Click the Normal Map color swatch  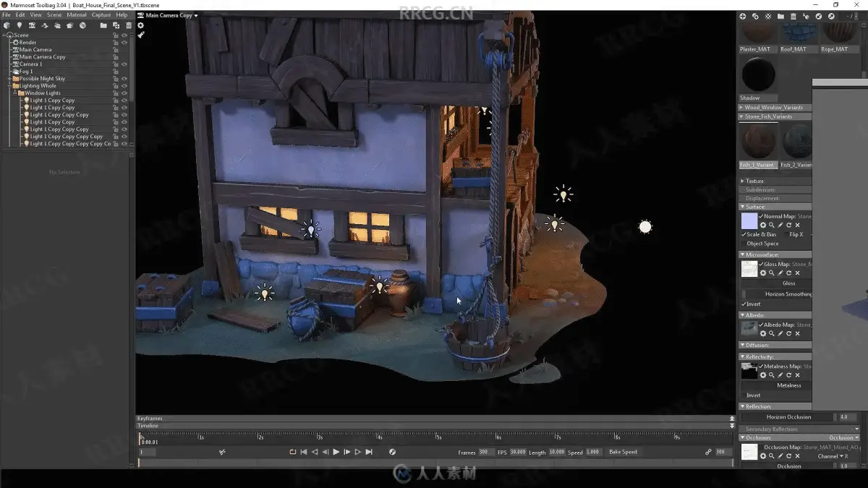pyautogui.click(x=749, y=221)
